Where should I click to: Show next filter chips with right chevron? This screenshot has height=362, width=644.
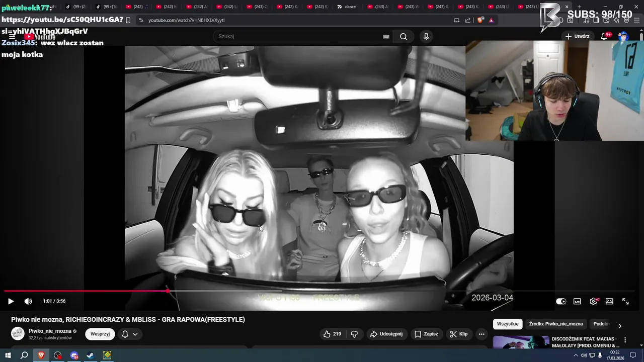coord(619,326)
